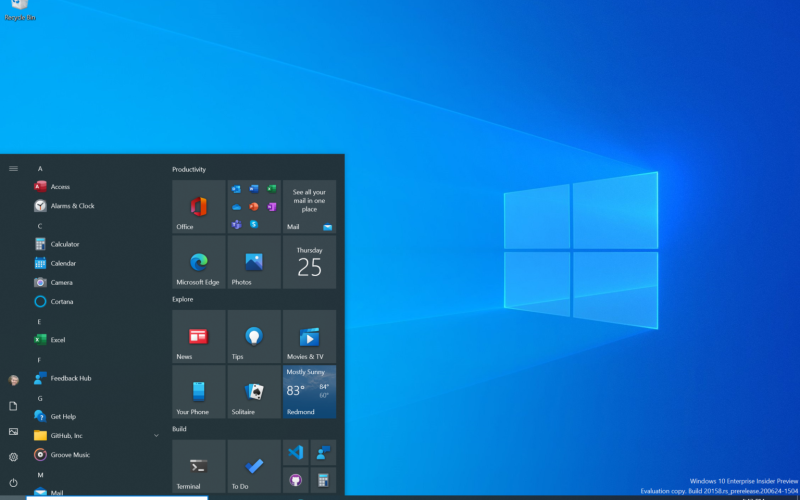
Task: Open Settings gear in the Start sidebar
Action: (x=13, y=457)
